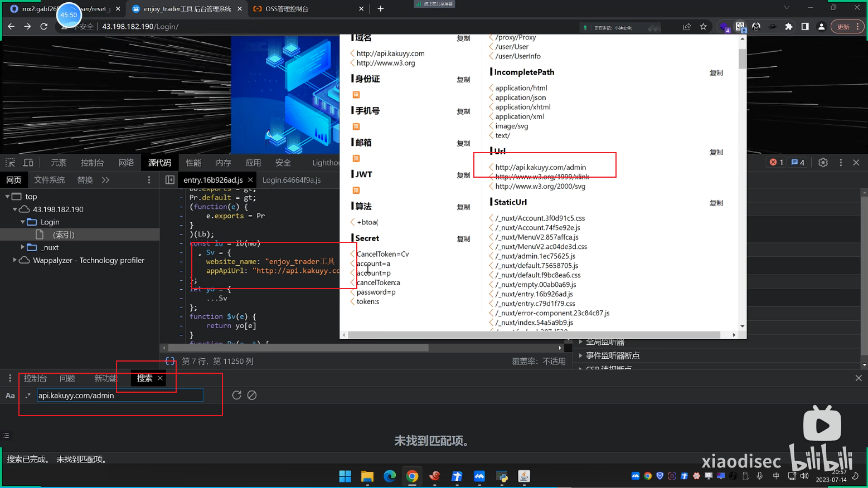
Task: Toggle match case Aa in search
Action: coord(10,396)
